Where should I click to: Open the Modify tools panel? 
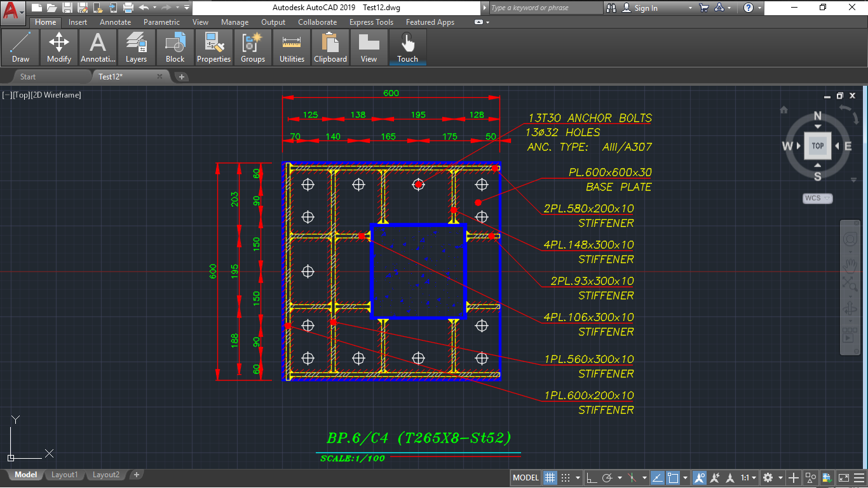tap(59, 47)
